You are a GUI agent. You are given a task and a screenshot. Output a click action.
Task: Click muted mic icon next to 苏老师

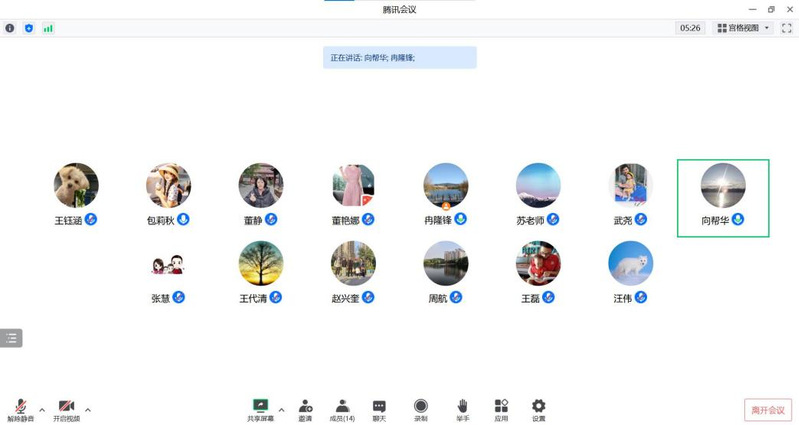pyautogui.click(x=553, y=220)
